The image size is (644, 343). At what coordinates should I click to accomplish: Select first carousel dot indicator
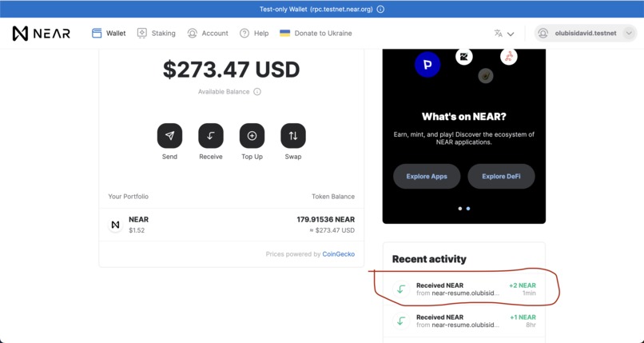[460, 209]
